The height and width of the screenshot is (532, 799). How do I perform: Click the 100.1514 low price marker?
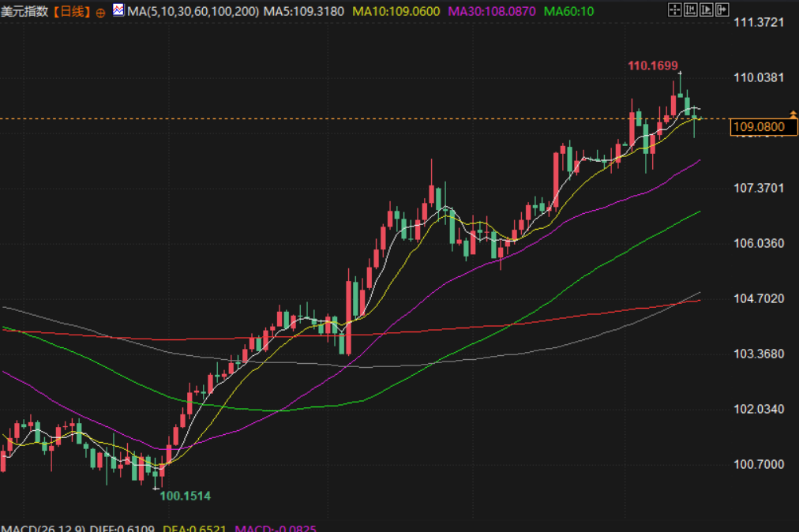point(186,496)
